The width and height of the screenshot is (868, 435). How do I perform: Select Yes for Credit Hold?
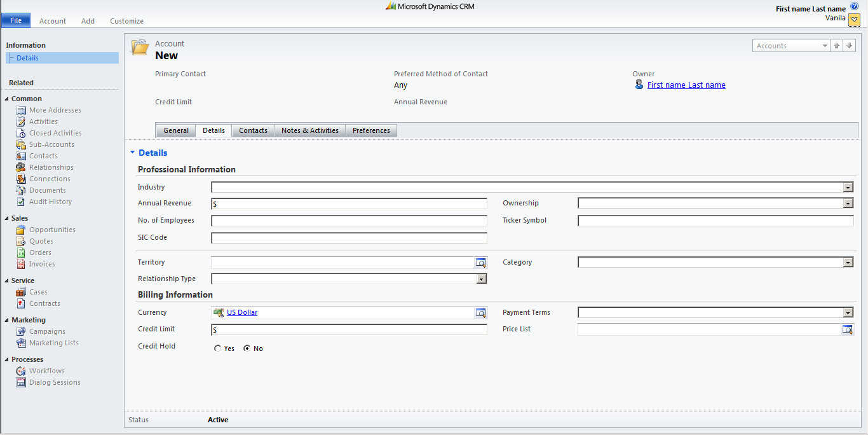pos(217,348)
